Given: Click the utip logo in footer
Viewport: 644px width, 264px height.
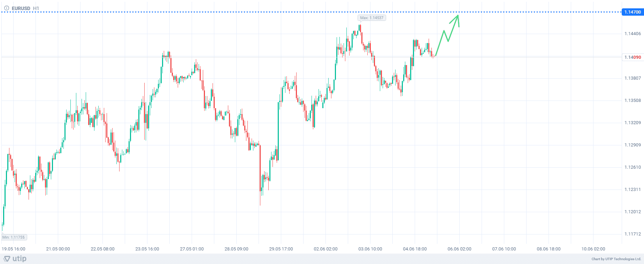Looking at the screenshot, I should pos(15,259).
